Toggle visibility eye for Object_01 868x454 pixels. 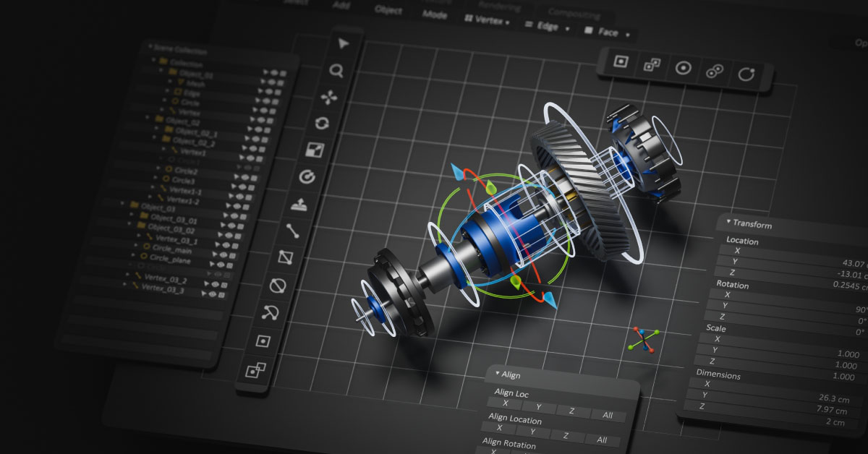click(274, 72)
